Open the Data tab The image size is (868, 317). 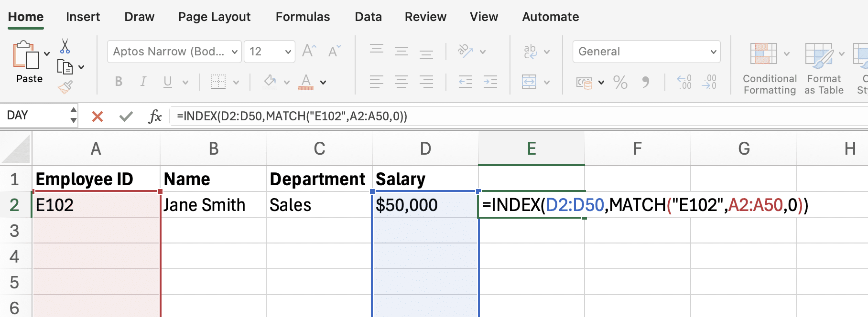point(368,17)
